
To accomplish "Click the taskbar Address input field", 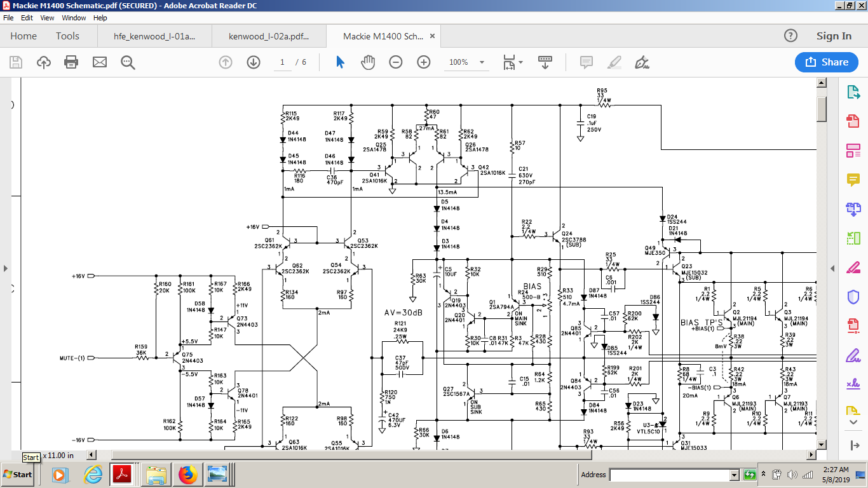I will (x=670, y=475).
